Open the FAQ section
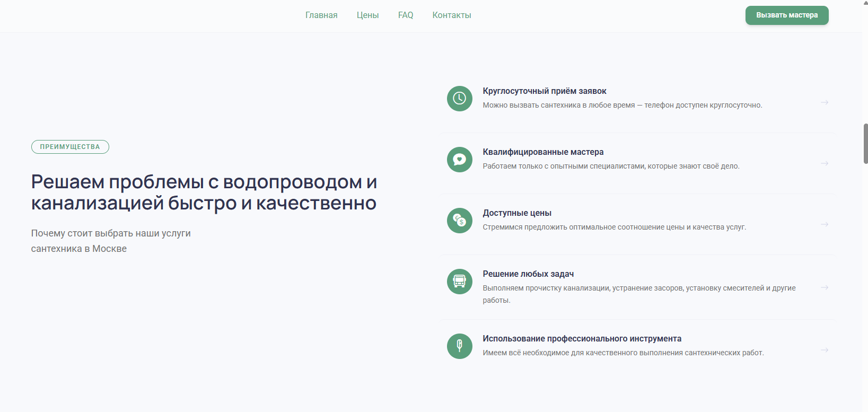The image size is (868, 412). (x=406, y=15)
